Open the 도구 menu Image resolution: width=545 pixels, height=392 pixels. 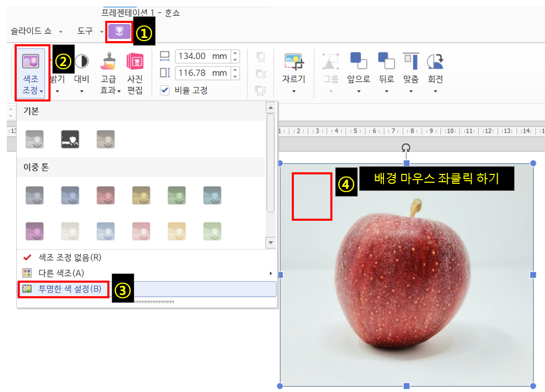coord(85,31)
